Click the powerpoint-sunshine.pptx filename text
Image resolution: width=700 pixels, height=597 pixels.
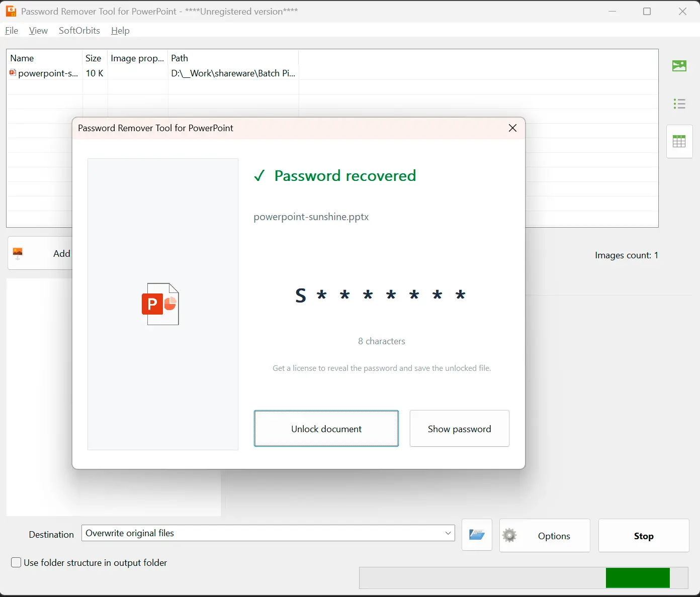[311, 217]
